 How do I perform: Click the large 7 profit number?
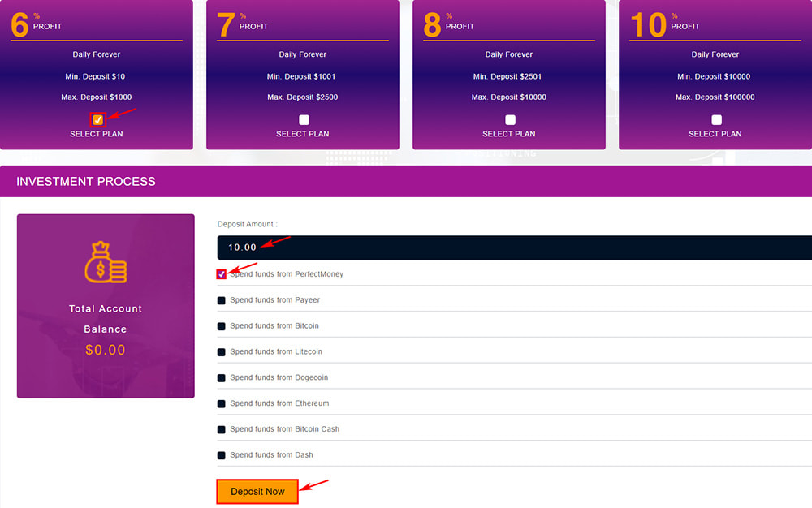click(x=226, y=25)
